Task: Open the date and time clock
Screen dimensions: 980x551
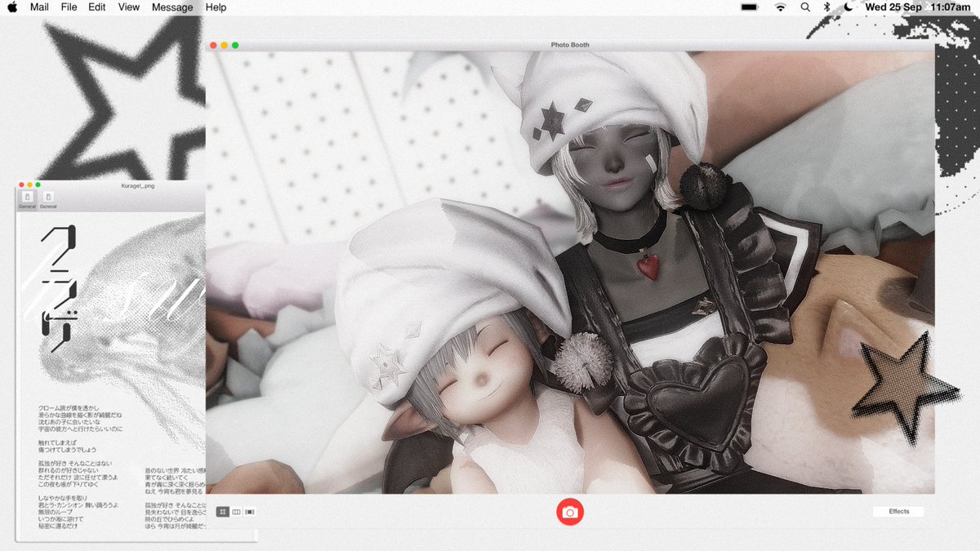Action: coord(918,7)
